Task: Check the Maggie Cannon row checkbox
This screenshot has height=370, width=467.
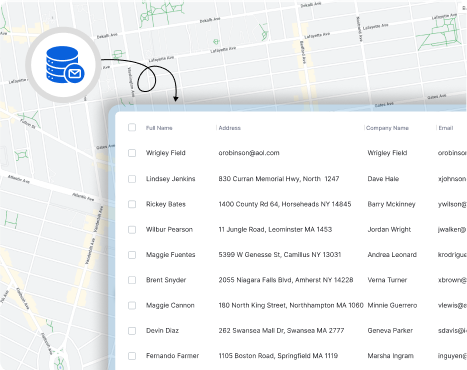Action: click(x=132, y=305)
